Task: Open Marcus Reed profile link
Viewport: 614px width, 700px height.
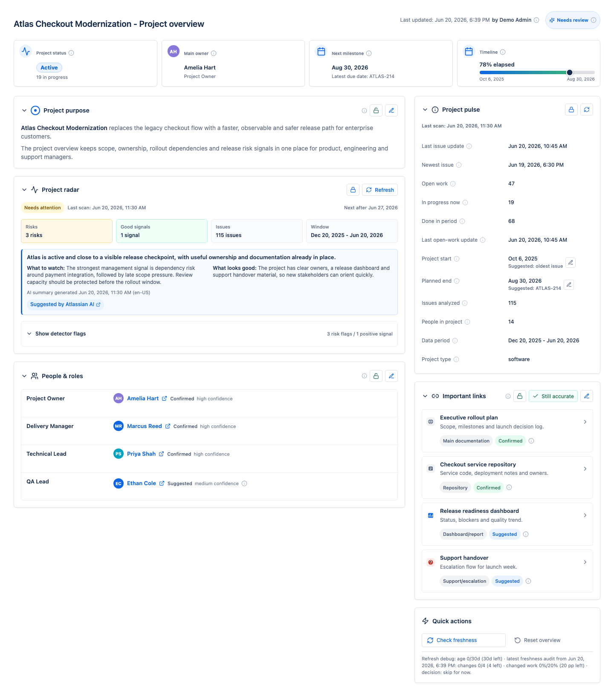Action: coord(145,426)
